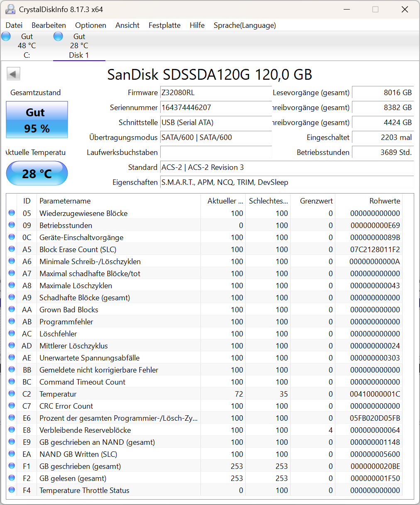The height and width of the screenshot is (505, 420).
Task: Click the status dot for Maximal schadhafte Blöcke/tot
Action: click(x=12, y=273)
